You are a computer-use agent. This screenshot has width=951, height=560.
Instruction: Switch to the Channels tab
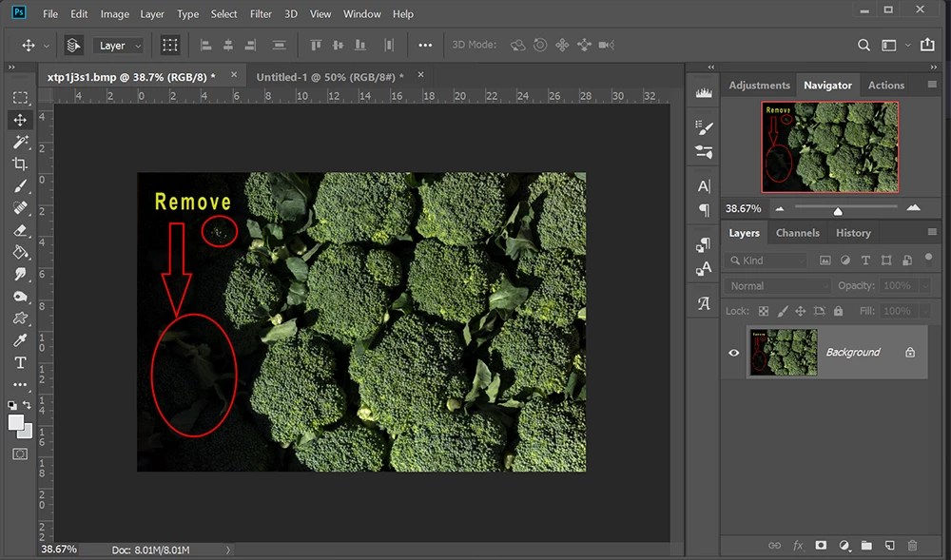(x=797, y=233)
